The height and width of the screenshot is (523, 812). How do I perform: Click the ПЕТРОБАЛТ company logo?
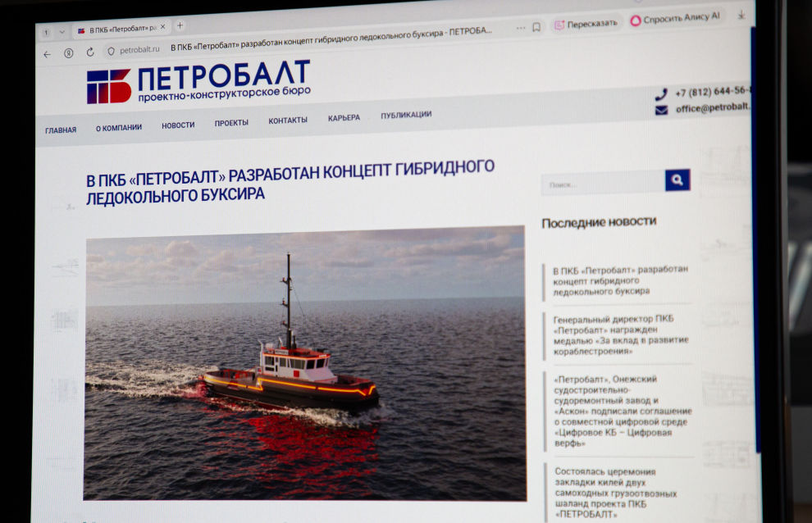[x=197, y=86]
